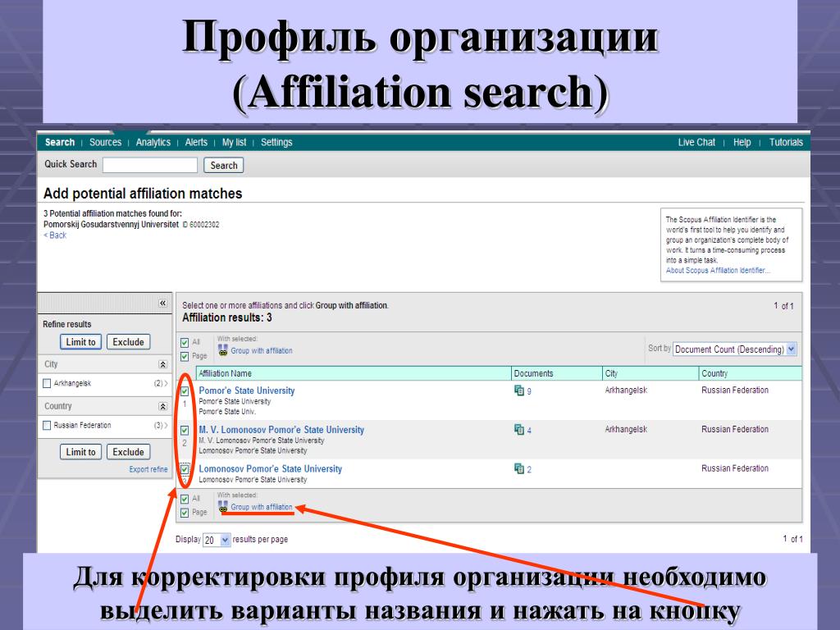
Task: Click the top Group with affiliation icon
Action: 223,350
